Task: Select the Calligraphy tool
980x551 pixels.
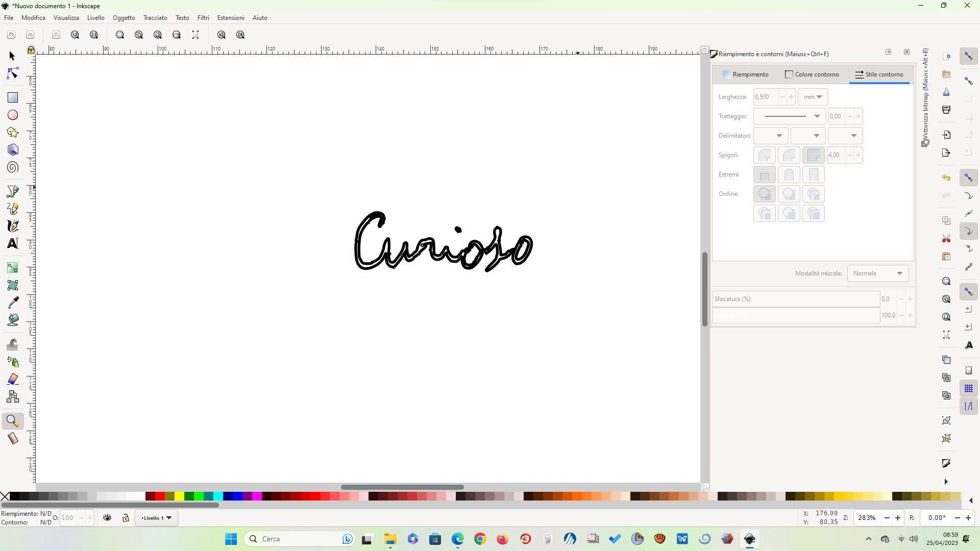Action: pos(13,226)
